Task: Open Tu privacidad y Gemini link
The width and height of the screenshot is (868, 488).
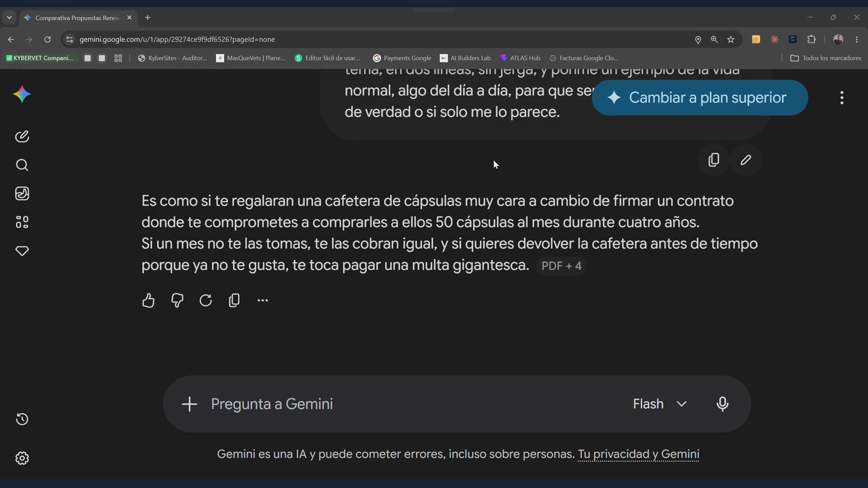Action: click(x=638, y=454)
